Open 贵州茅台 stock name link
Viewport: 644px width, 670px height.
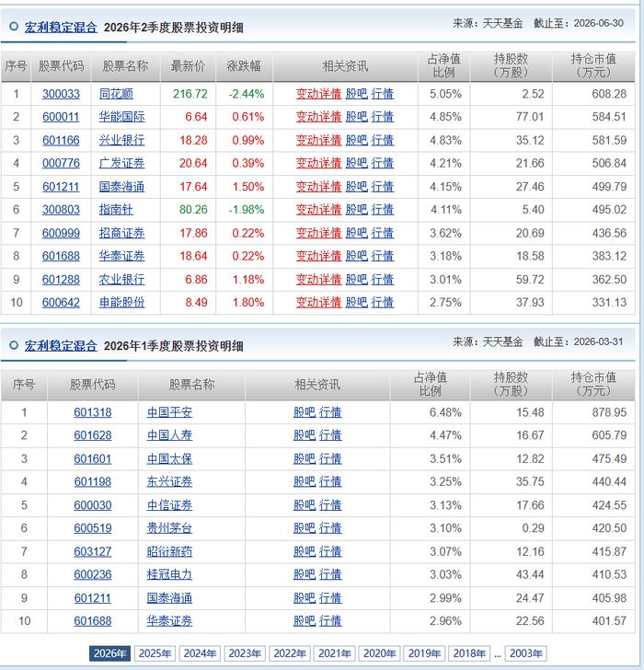point(169,528)
